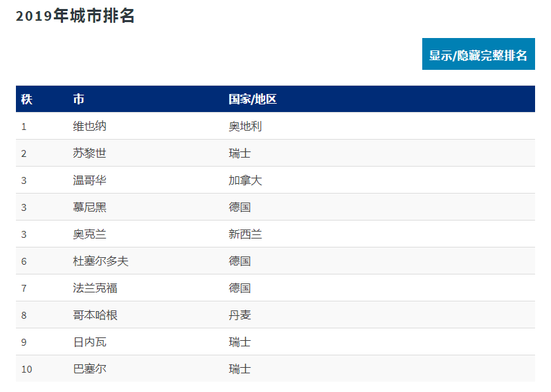This screenshot has width=551, height=392.
Task: Select country cell 新西兰
Action: pyautogui.click(x=245, y=234)
